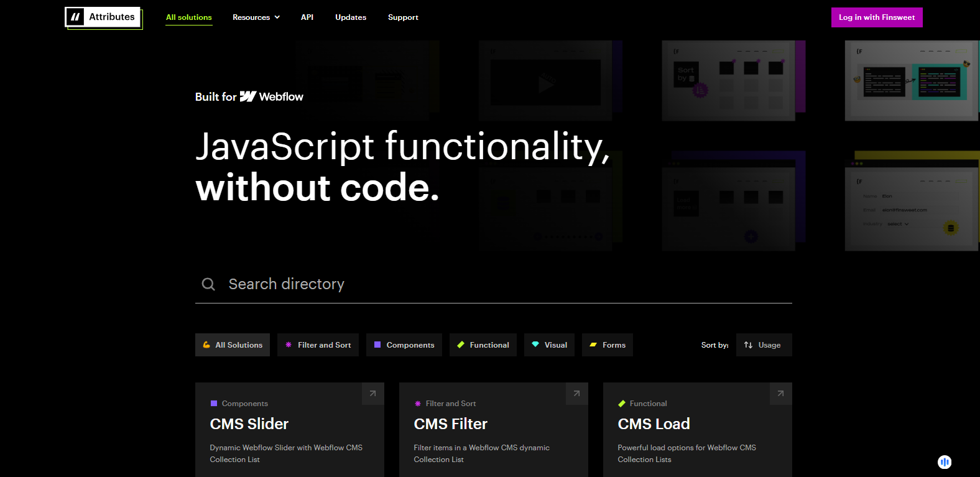Click the Components label on CMS Slider card
The height and width of the screenshot is (477, 980).
245,404
